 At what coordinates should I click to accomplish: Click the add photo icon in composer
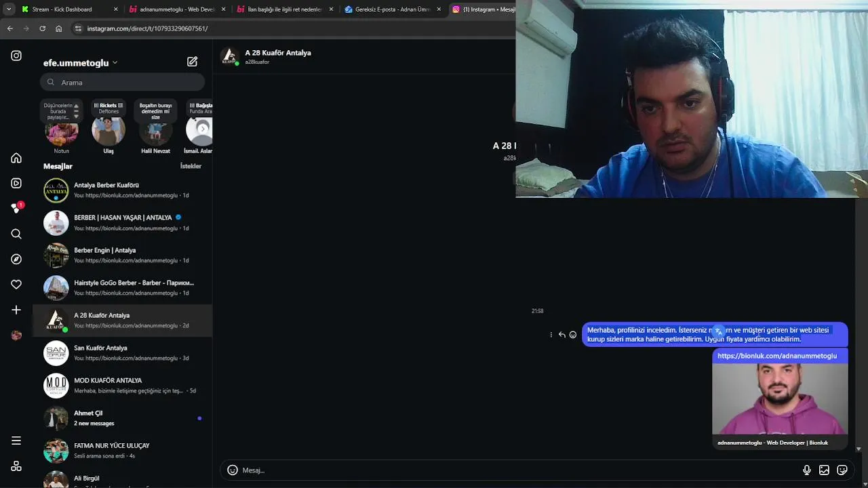824,470
